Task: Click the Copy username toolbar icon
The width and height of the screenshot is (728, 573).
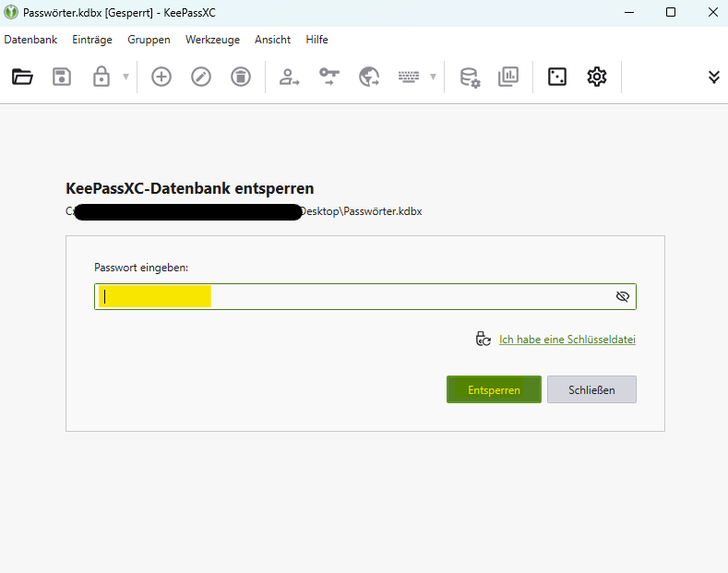Action: (x=291, y=77)
